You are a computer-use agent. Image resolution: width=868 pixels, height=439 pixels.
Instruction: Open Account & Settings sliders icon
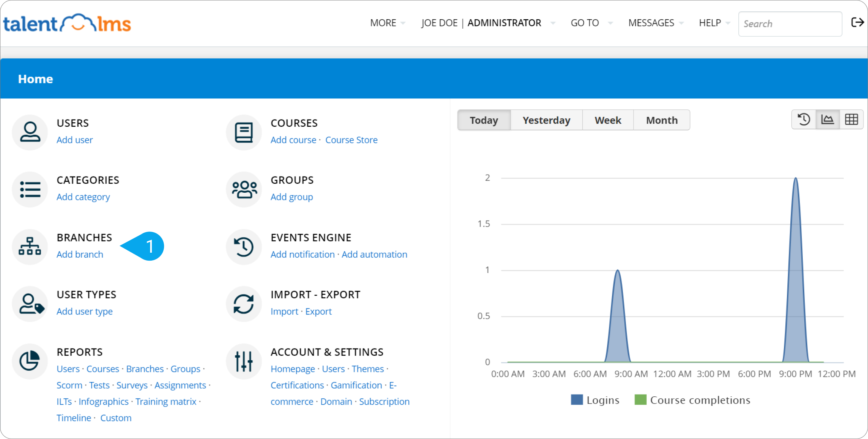pyautogui.click(x=244, y=361)
